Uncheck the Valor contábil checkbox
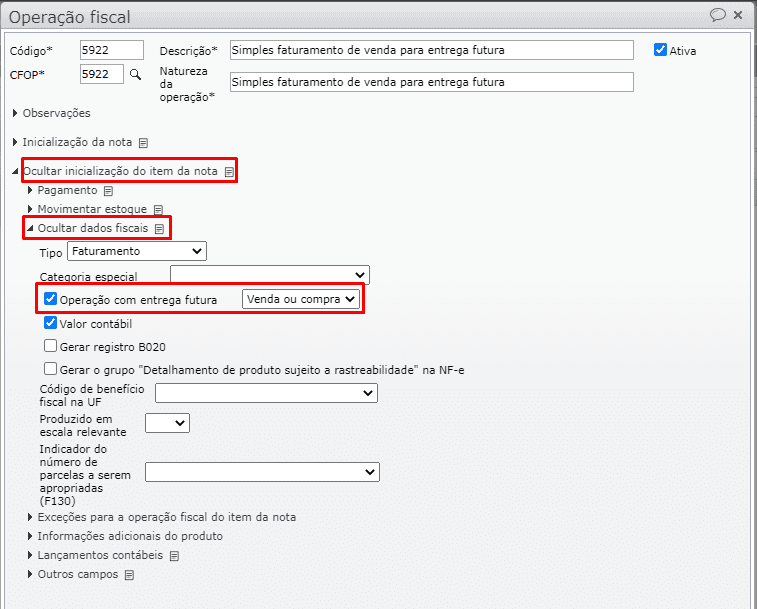This screenshot has height=609, width=757. tap(51, 323)
